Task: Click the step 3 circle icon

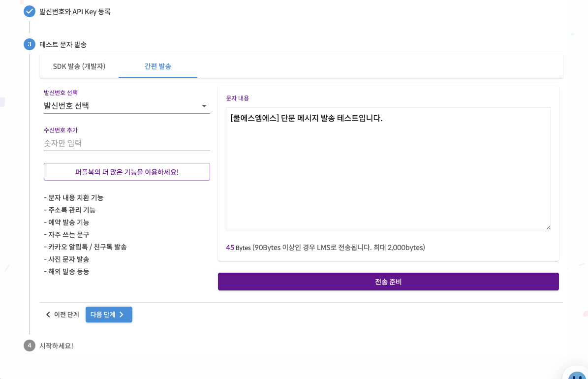Action: [29, 44]
